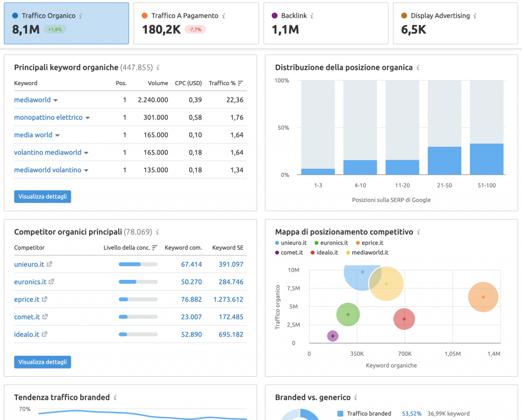This screenshot has height=420, width=522.
Task: Show info for Principali keyword organiche
Action: (158, 68)
